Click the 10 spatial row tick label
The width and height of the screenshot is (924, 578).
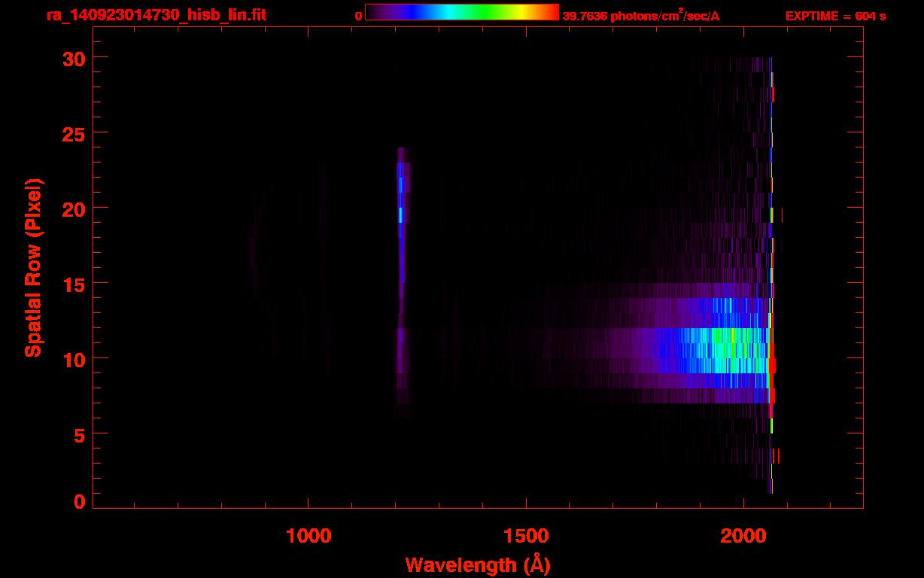point(75,359)
